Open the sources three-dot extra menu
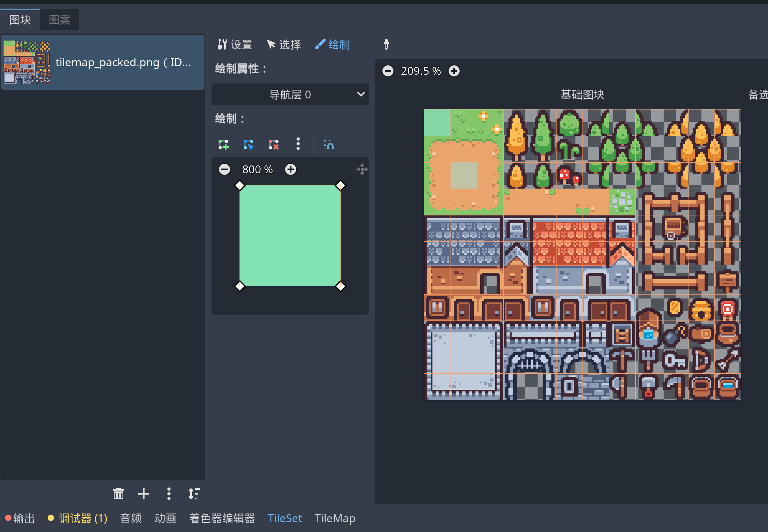The height and width of the screenshot is (532, 768). (169, 494)
